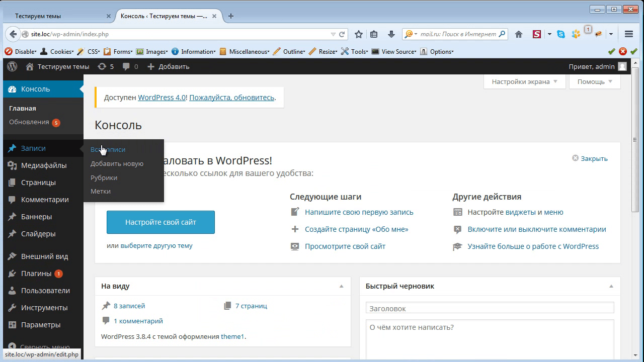Collapse the На виду panel with its triangle
The width and height of the screenshot is (644, 362).
pyautogui.click(x=341, y=286)
